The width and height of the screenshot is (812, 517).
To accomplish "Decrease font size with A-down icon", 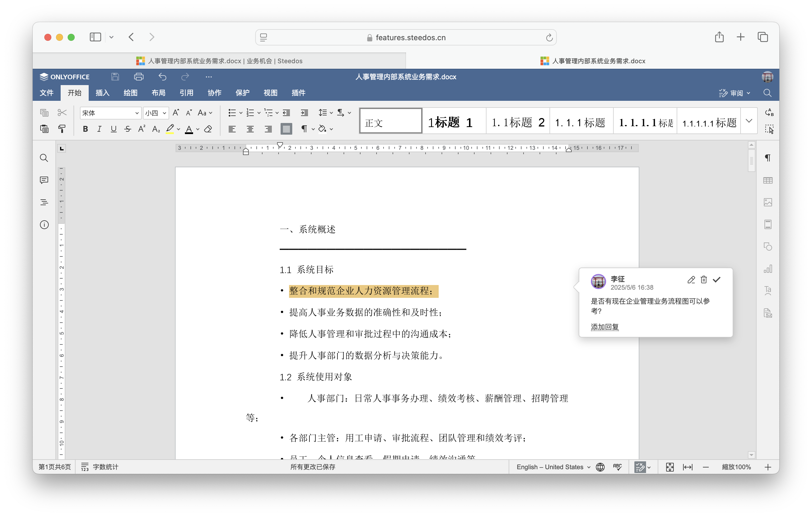I will [189, 112].
